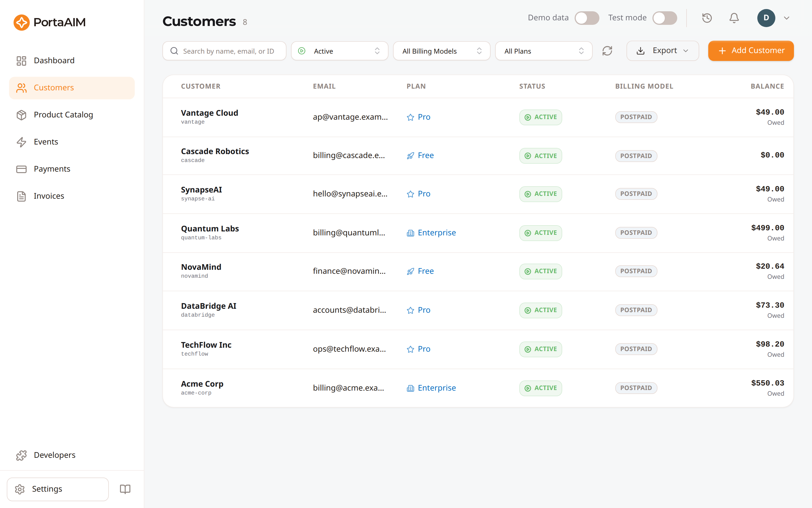Go to Dashboard in sidebar
Viewport: 812px width, 508px height.
[x=72, y=60]
